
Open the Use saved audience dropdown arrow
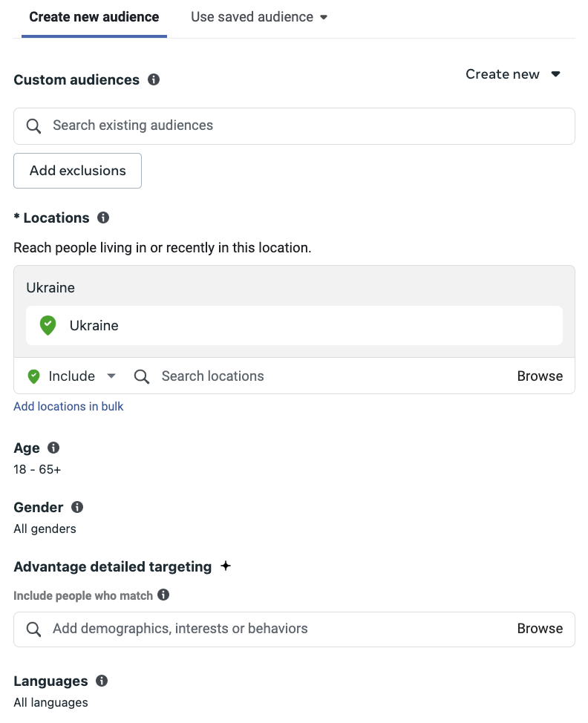tap(324, 17)
